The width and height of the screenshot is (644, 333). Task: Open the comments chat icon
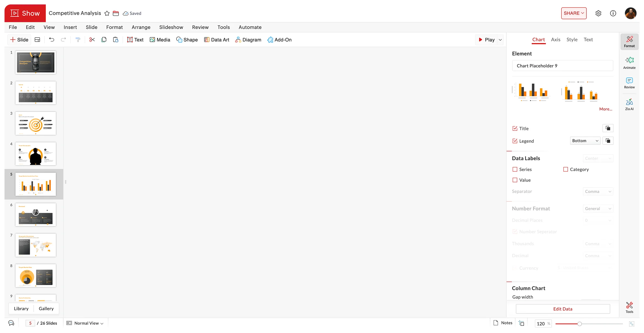(x=11, y=323)
